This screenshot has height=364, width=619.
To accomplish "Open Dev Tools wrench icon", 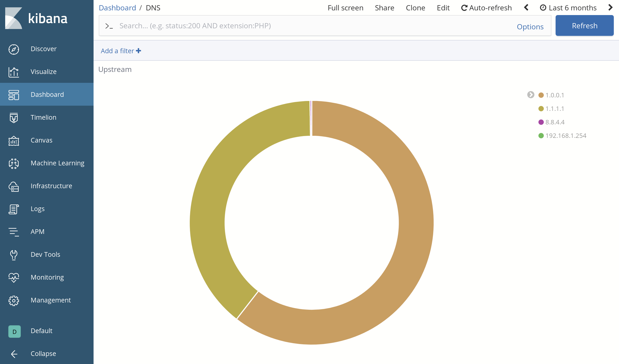I will [14, 255].
